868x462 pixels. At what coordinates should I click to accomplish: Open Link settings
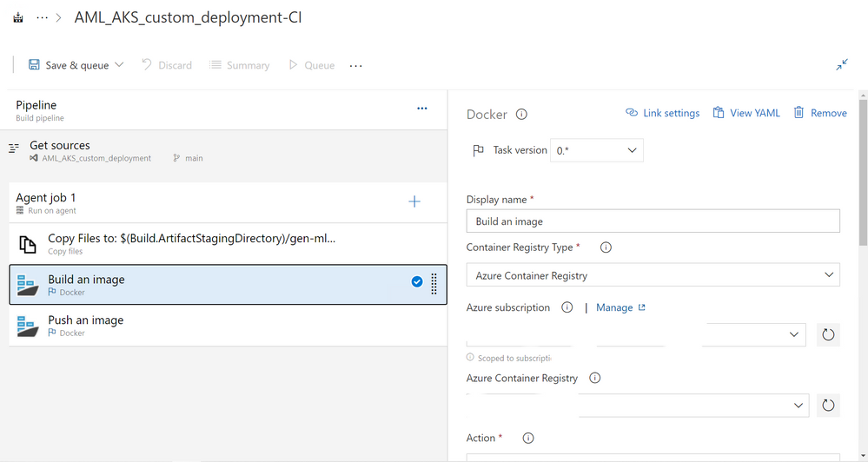663,113
